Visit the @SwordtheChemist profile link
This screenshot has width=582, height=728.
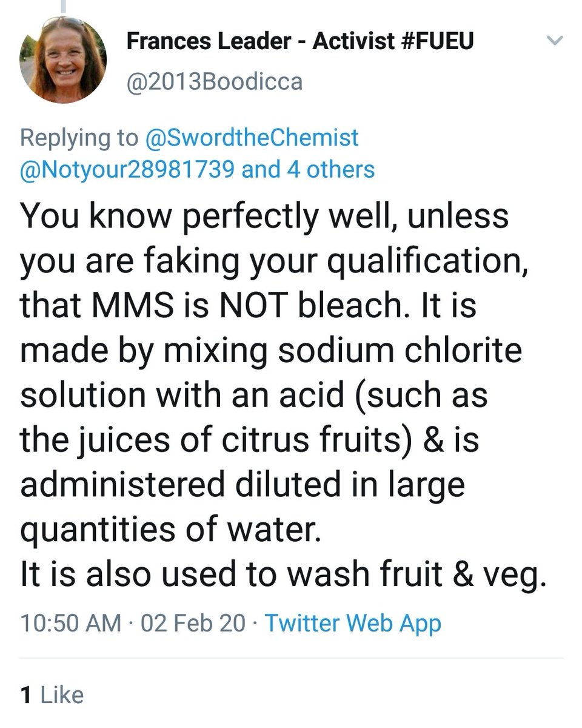tap(252, 138)
